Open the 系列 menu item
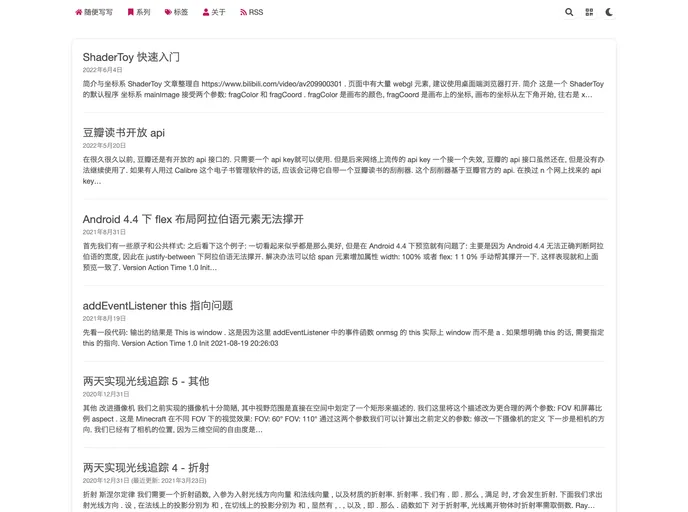Viewport: 688px width, 512px height. tap(143, 13)
